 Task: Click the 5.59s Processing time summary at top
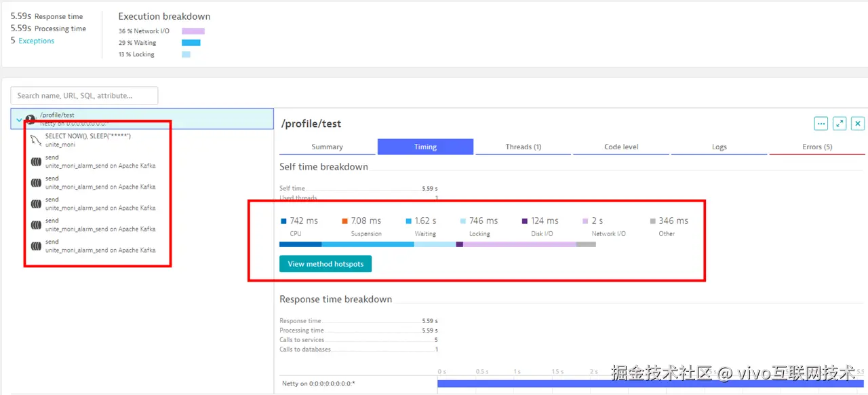pyautogui.click(x=48, y=29)
